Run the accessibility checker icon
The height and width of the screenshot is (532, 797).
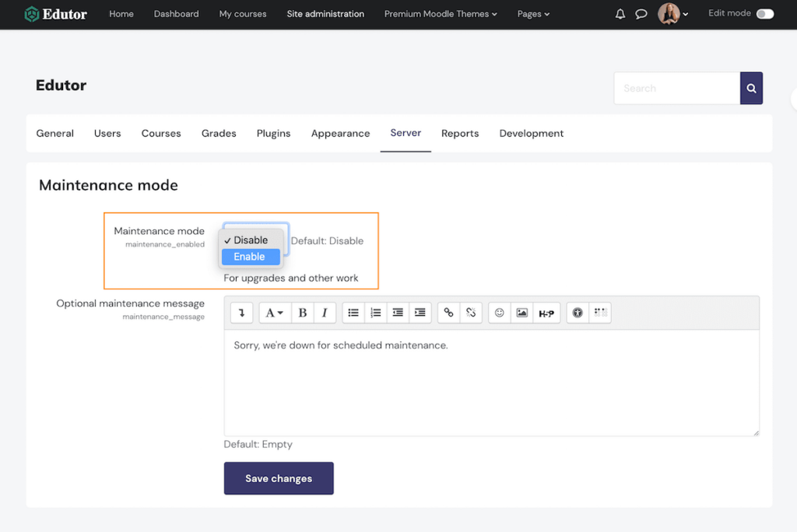point(577,312)
